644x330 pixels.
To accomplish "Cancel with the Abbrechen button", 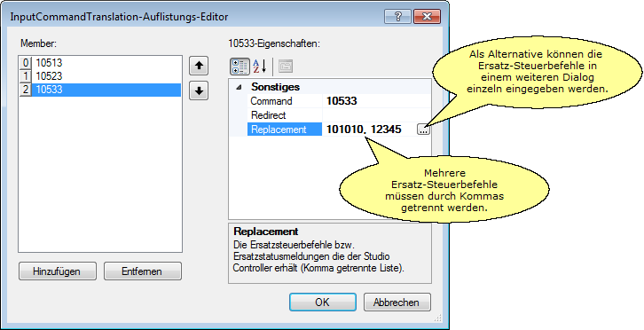I will pyautogui.click(x=397, y=302).
